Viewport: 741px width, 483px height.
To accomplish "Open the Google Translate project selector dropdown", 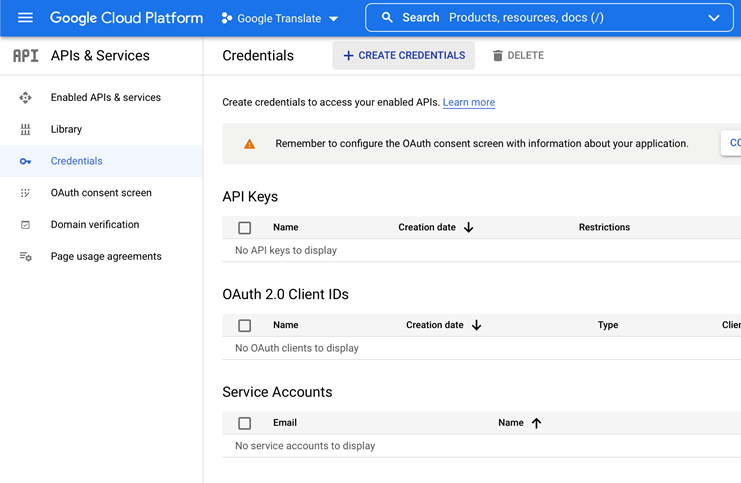I will click(280, 18).
